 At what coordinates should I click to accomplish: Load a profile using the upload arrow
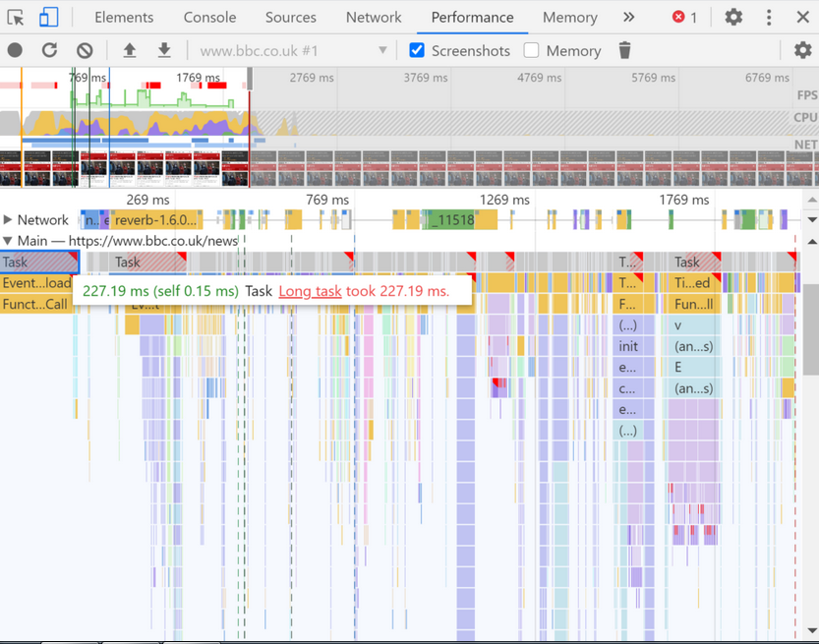(130, 50)
